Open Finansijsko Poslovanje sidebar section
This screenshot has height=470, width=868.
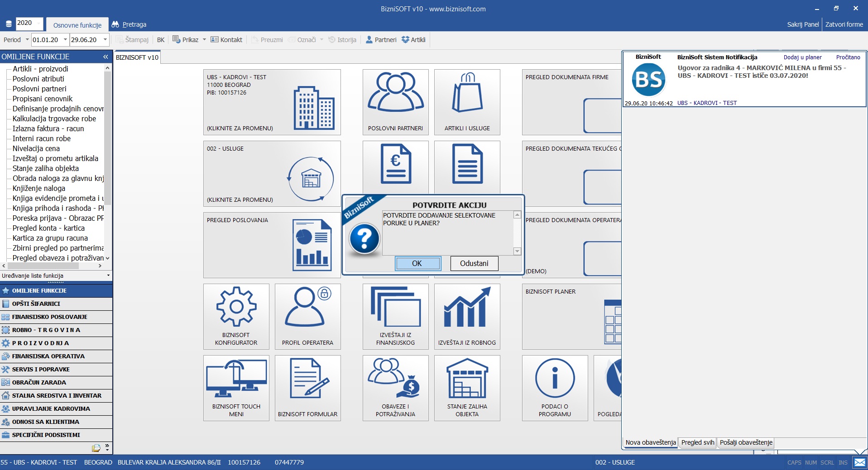56,317
